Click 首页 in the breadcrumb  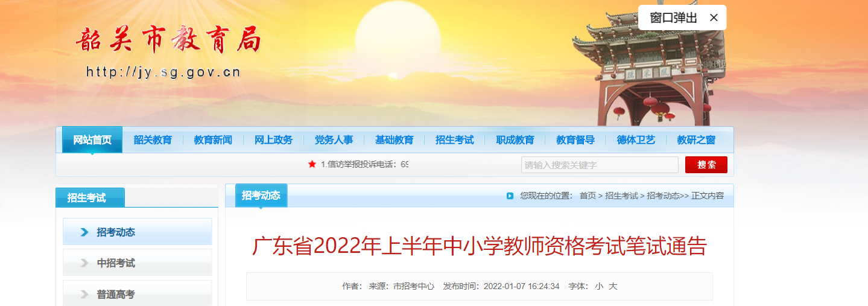coord(588,196)
